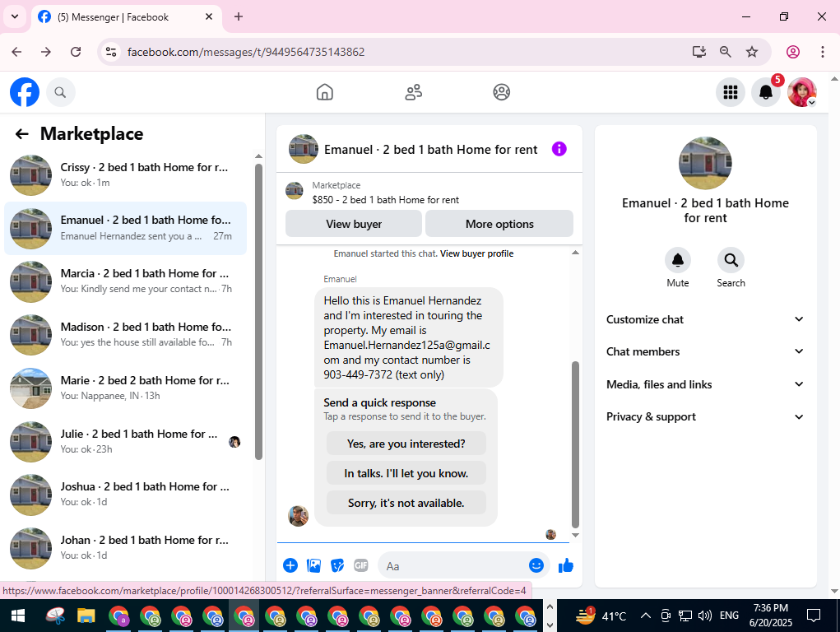The height and width of the screenshot is (632, 840).
Task: Expand Chat members section
Action: pos(705,351)
